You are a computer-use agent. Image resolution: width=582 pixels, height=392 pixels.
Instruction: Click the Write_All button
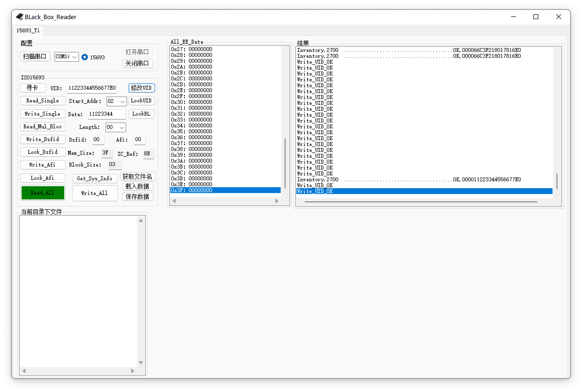(x=95, y=193)
